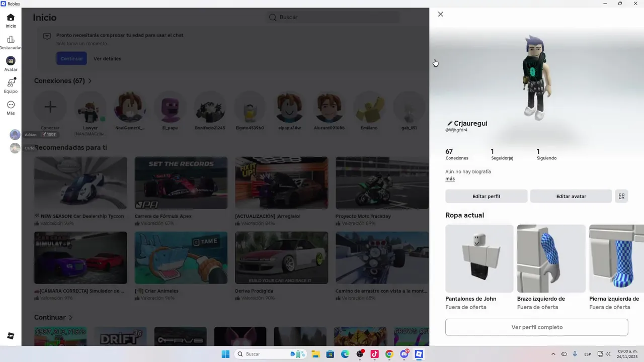Click the Roblox icon in taskbar
Image resolution: width=644 pixels, height=362 pixels.
point(419,354)
